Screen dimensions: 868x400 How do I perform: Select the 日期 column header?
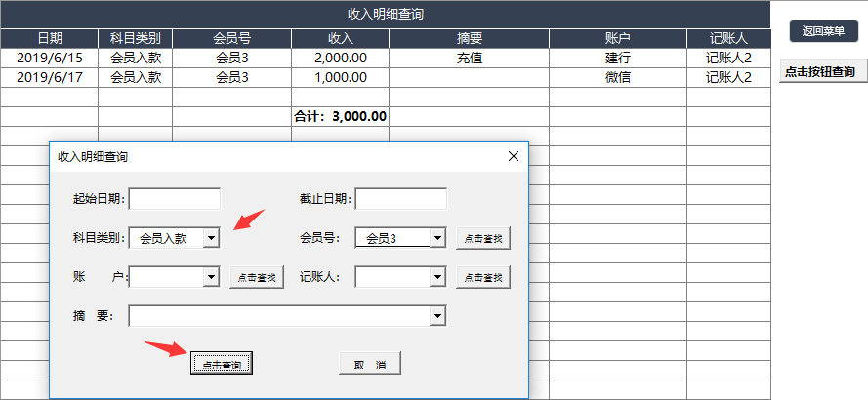(49, 38)
